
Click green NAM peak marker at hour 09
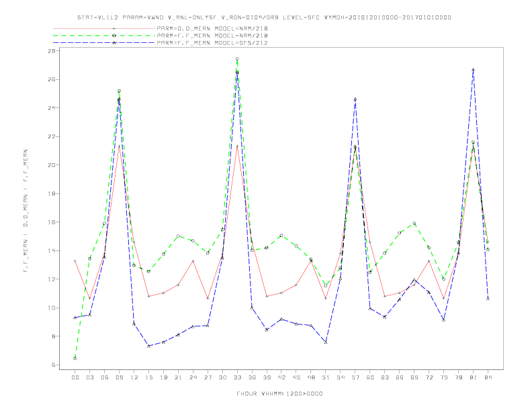coord(119,91)
